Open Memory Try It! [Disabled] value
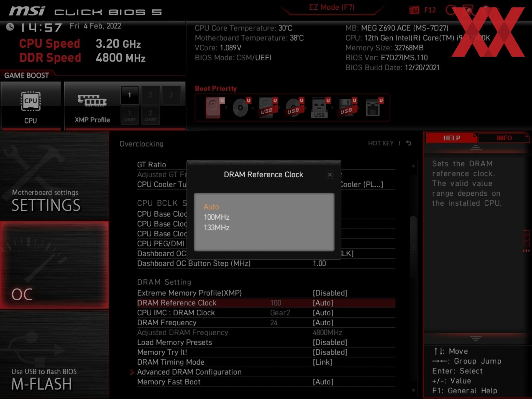The height and width of the screenshot is (399, 532). (330, 352)
